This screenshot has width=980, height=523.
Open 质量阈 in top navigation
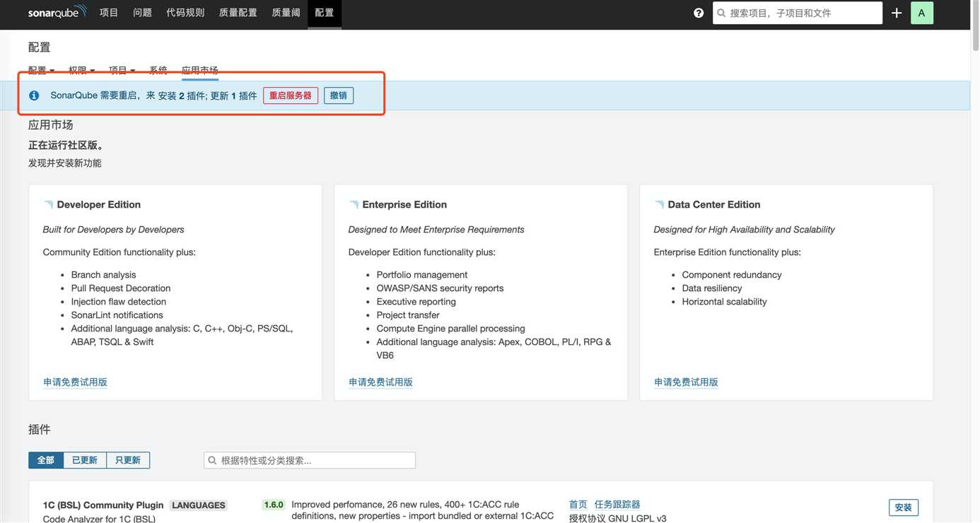pos(286,13)
